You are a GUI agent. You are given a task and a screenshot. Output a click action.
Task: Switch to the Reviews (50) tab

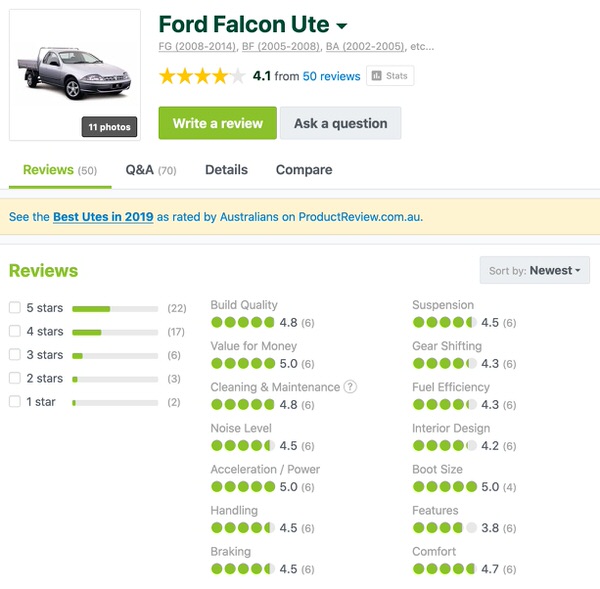point(60,170)
